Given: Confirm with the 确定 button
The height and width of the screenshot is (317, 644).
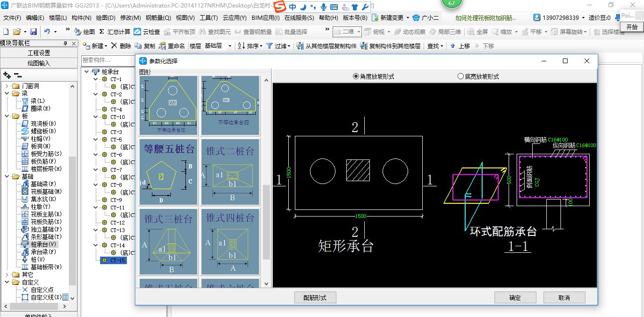Looking at the screenshot, I should click(516, 298).
